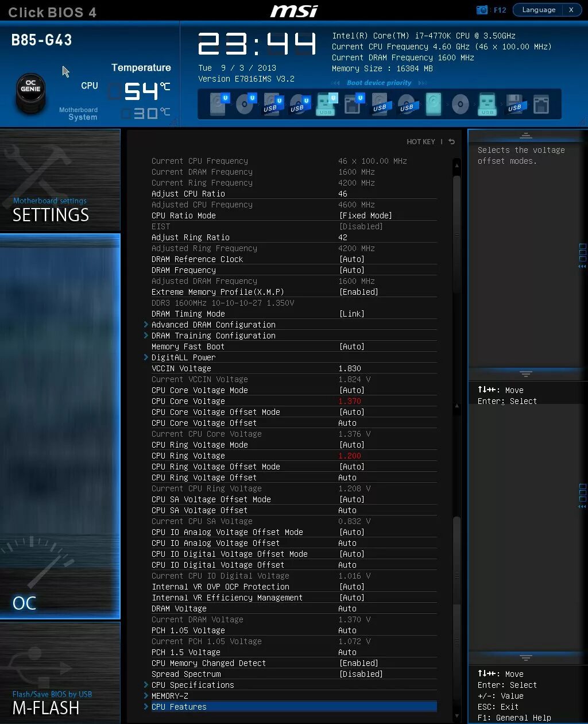Screen dimensions: 588x724
Task: Select the network boot device icon
Action: pos(540,105)
